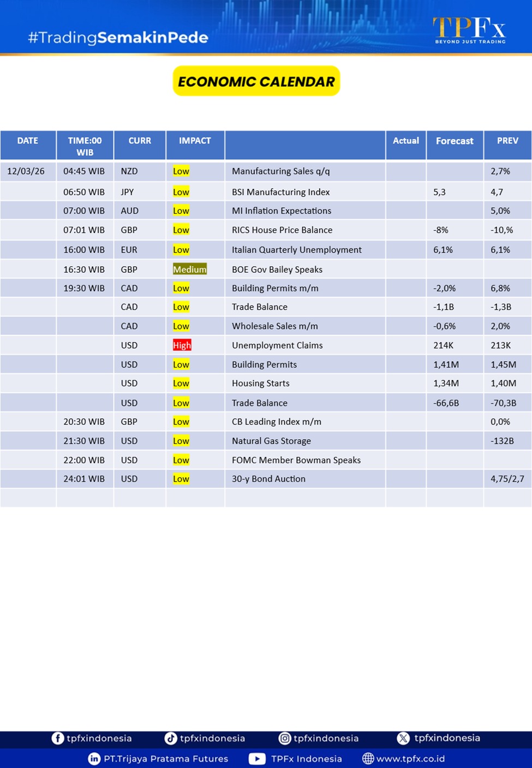The width and height of the screenshot is (532, 768).
Task: Click the globe icon beside www.tpfx.co.id
Action: tap(368, 759)
